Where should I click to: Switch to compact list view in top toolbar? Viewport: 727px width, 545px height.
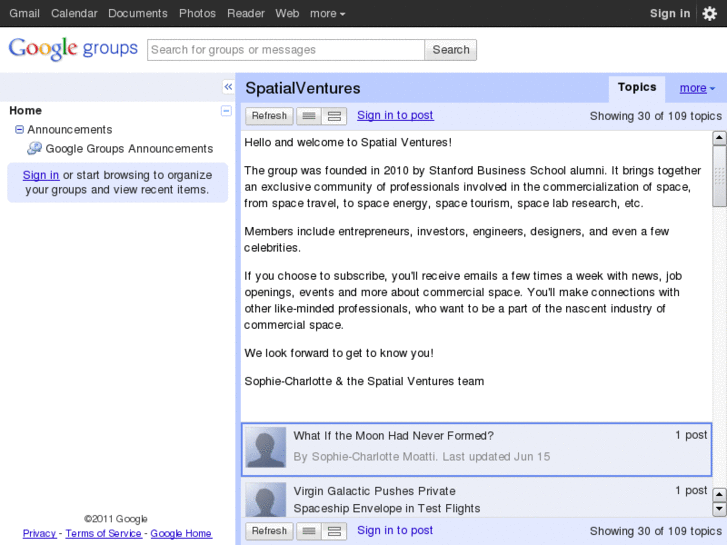pyautogui.click(x=309, y=116)
